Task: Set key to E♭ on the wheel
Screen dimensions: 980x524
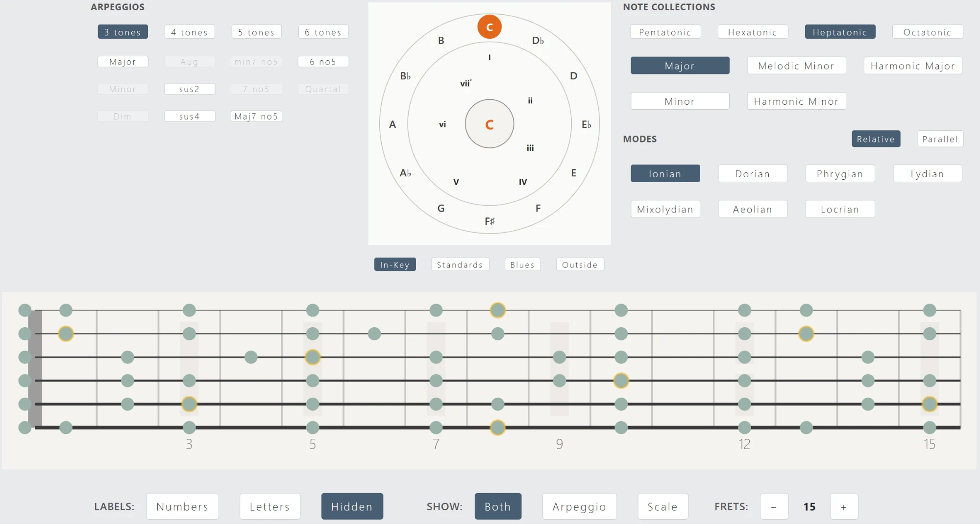Action: pyautogui.click(x=587, y=124)
